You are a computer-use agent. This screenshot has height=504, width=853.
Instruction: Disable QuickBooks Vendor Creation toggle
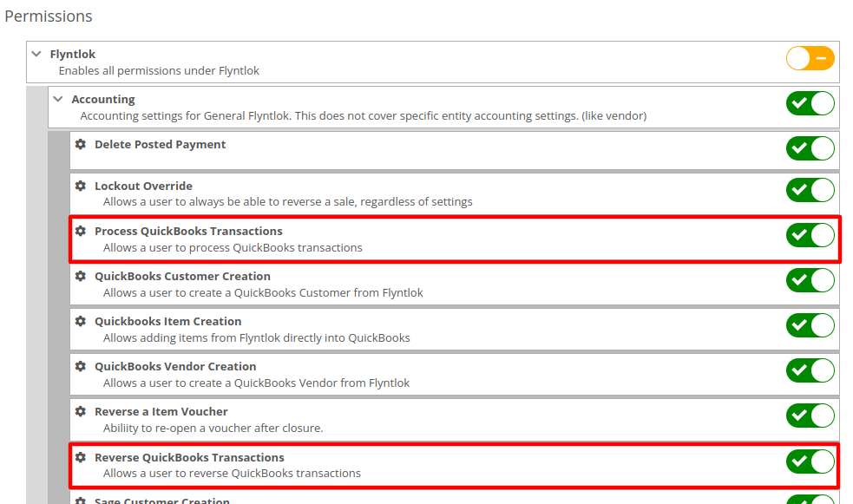(810, 370)
